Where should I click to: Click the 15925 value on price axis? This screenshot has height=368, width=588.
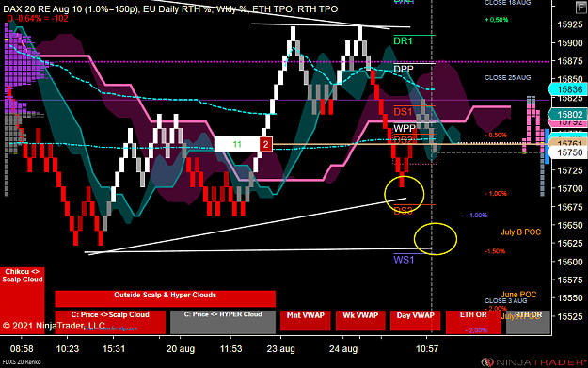[569, 24]
